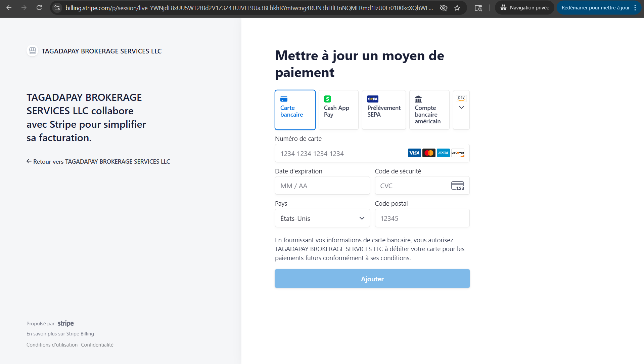
Task: Reload the page with the refresh icon
Action: tap(39, 7)
